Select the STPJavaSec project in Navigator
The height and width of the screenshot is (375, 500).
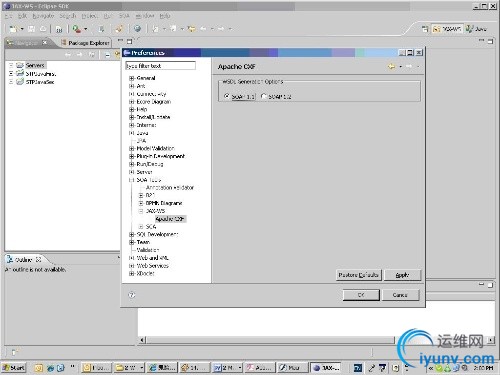point(40,82)
